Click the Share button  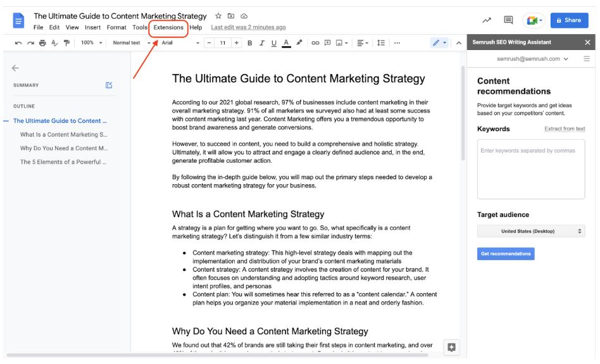(x=569, y=20)
